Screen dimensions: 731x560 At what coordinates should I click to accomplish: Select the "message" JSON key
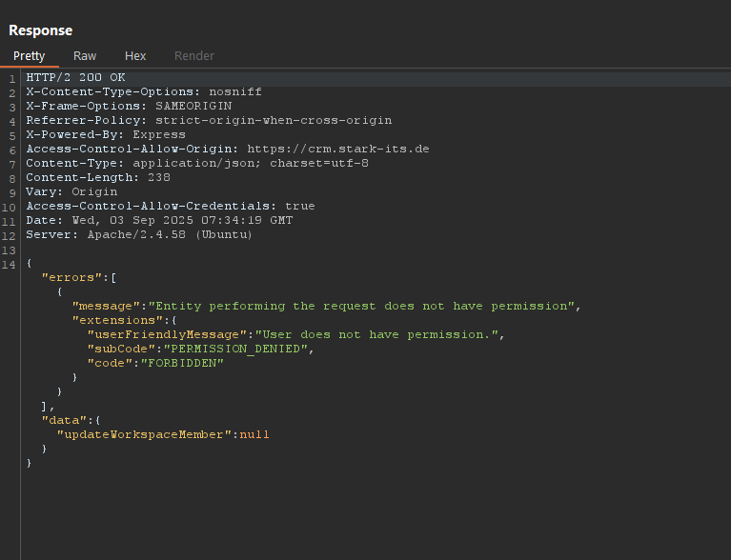coord(107,306)
